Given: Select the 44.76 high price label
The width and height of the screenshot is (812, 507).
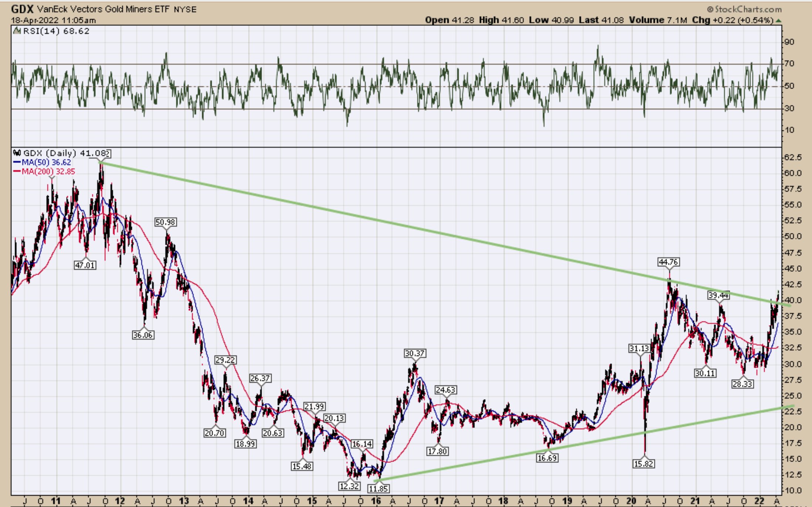Looking at the screenshot, I should pyautogui.click(x=668, y=262).
